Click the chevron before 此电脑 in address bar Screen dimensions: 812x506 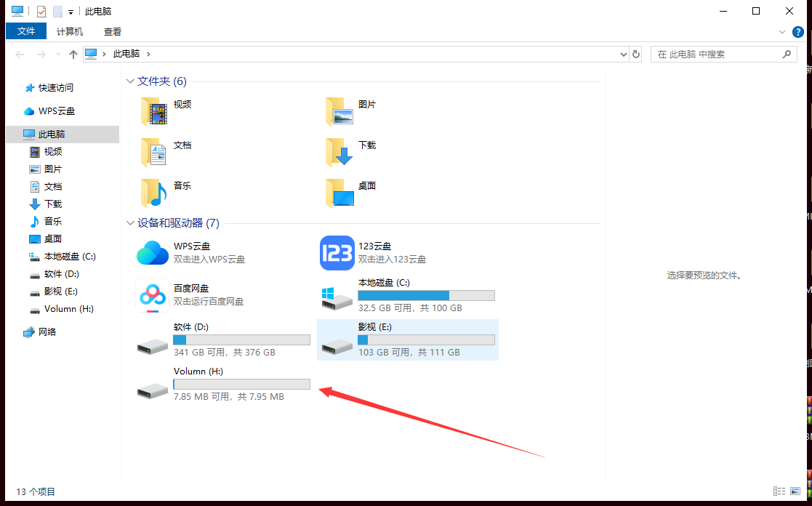105,54
